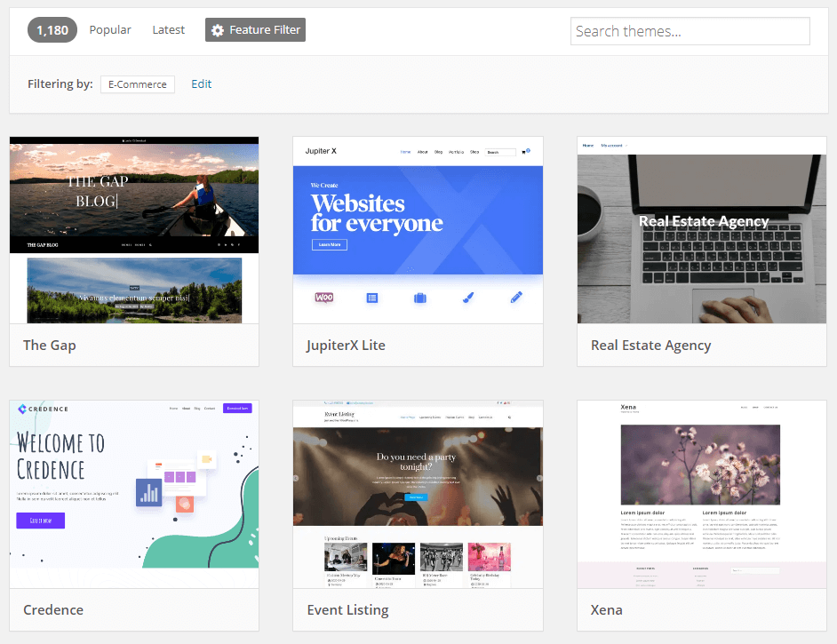Focus the Search themes input field
The height and width of the screenshot is (644, 837).
point(690,31)
